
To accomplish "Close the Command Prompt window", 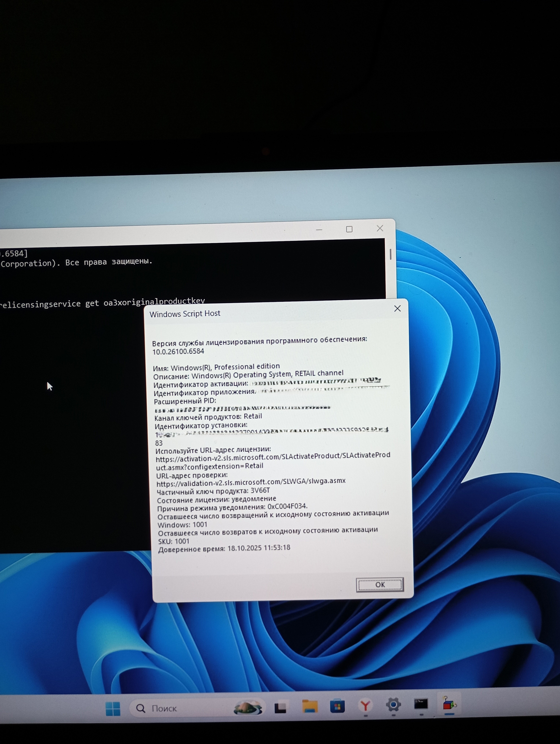I will click(x=380, y=228).
